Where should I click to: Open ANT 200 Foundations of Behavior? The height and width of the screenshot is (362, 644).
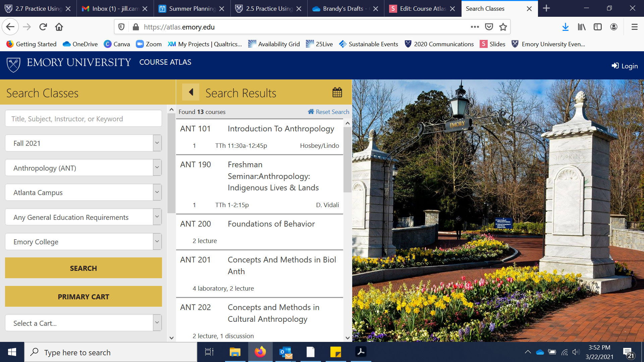click(260, 232)
